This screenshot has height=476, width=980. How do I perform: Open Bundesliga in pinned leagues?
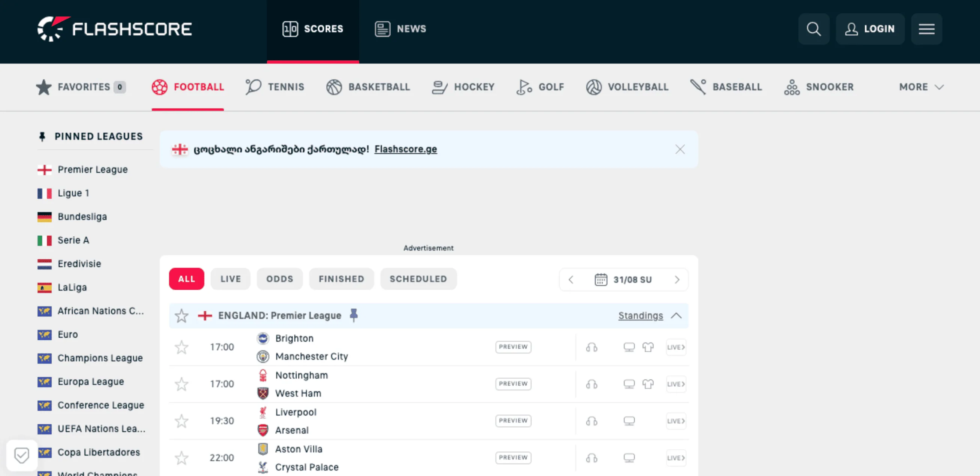[x=72, y=217]
